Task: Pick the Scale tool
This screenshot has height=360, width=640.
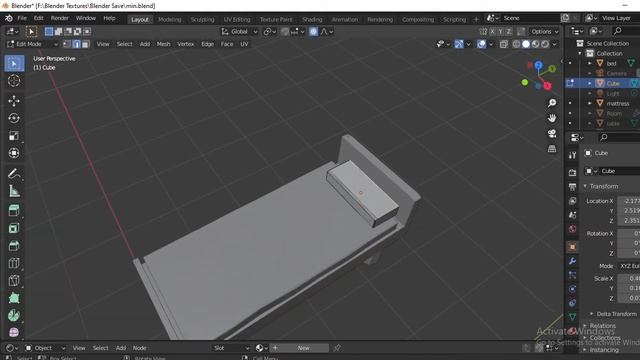Action: pos(14,136)
